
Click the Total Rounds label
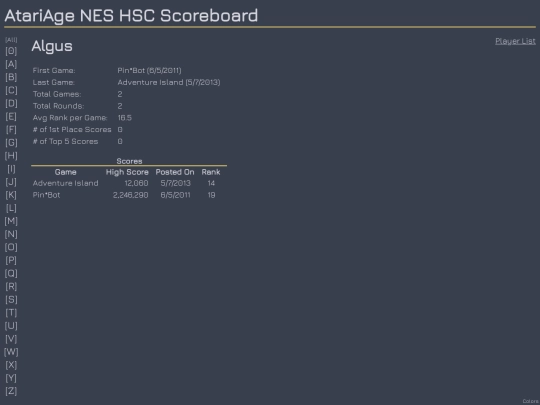pos(58,106)
